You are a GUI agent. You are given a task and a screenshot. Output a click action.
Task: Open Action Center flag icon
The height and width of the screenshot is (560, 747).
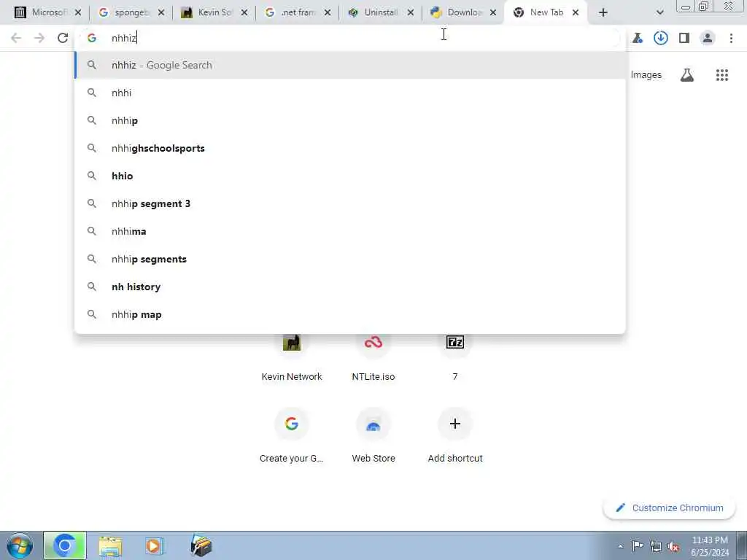(x=638, y=546)
